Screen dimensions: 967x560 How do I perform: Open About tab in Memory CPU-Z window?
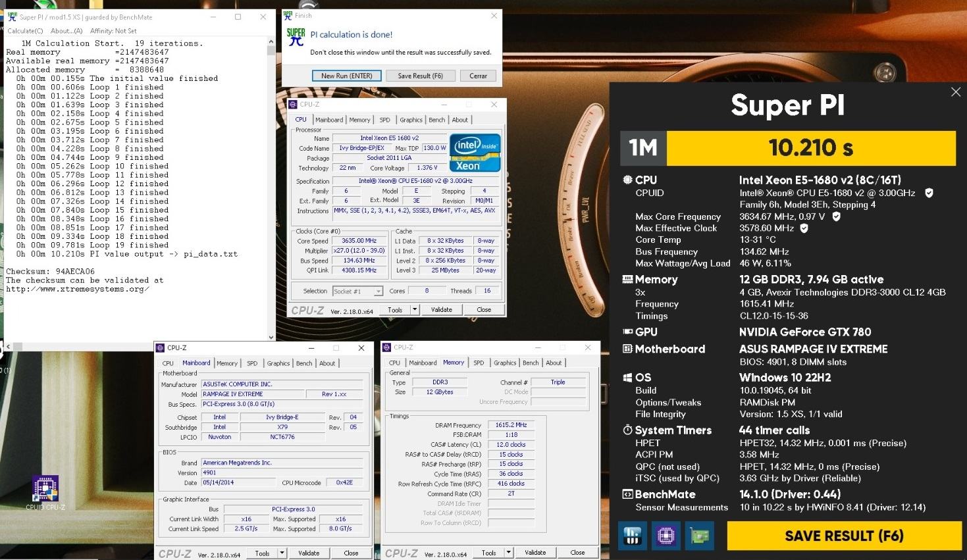554,363
